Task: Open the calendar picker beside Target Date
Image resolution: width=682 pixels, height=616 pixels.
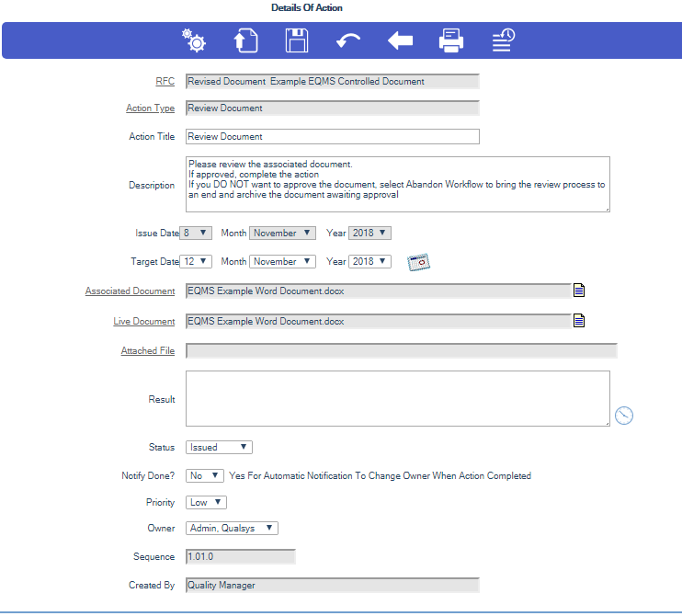Action: 418,262
